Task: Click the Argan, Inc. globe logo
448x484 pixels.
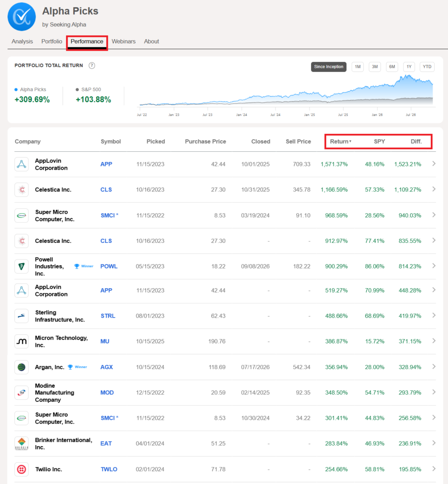Action: point(22,367)
